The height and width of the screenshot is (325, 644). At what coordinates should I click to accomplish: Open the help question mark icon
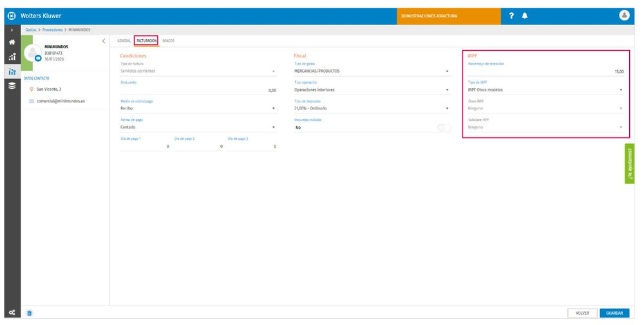pyautogui.click(x=511, y=15)
